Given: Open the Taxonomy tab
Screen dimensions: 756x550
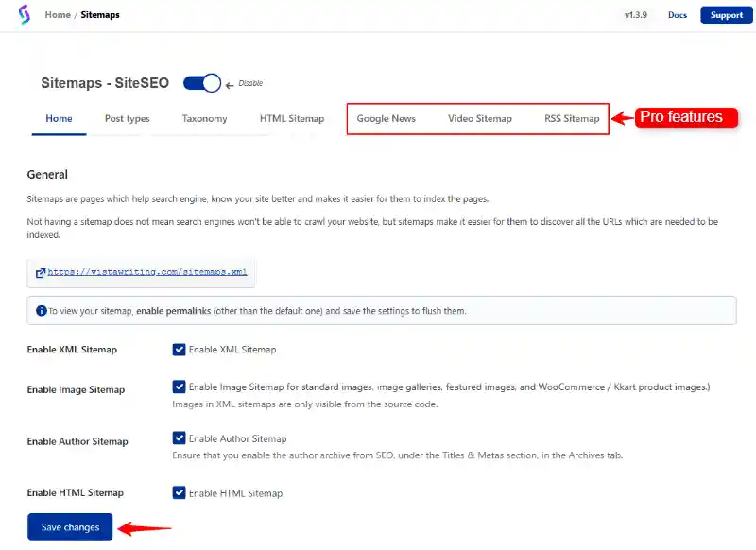Looking at the screenshot, I should click(204, 118).
